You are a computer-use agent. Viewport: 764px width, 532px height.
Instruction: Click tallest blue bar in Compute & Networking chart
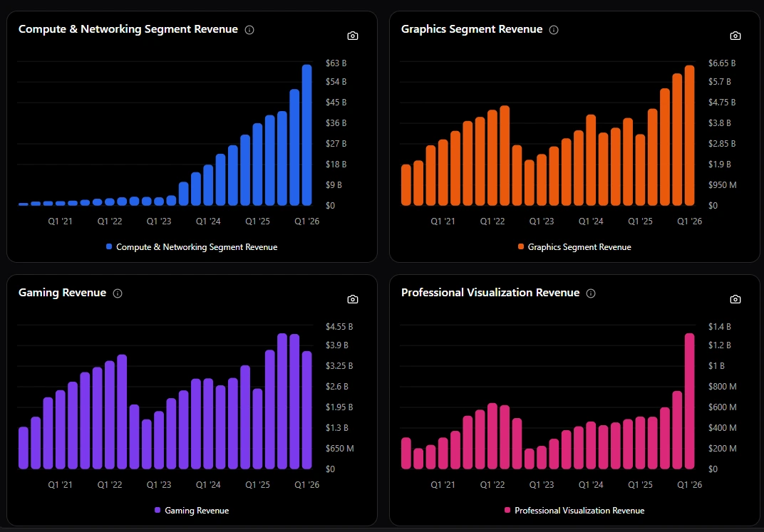click(x=307, y=135)
